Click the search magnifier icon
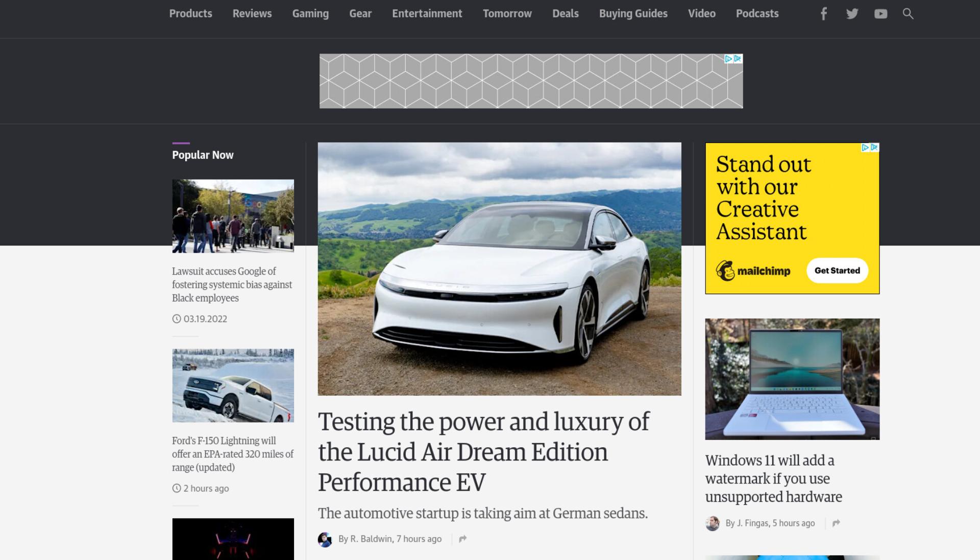The height and width of the screenshot is (560, 980). [908, 14]
